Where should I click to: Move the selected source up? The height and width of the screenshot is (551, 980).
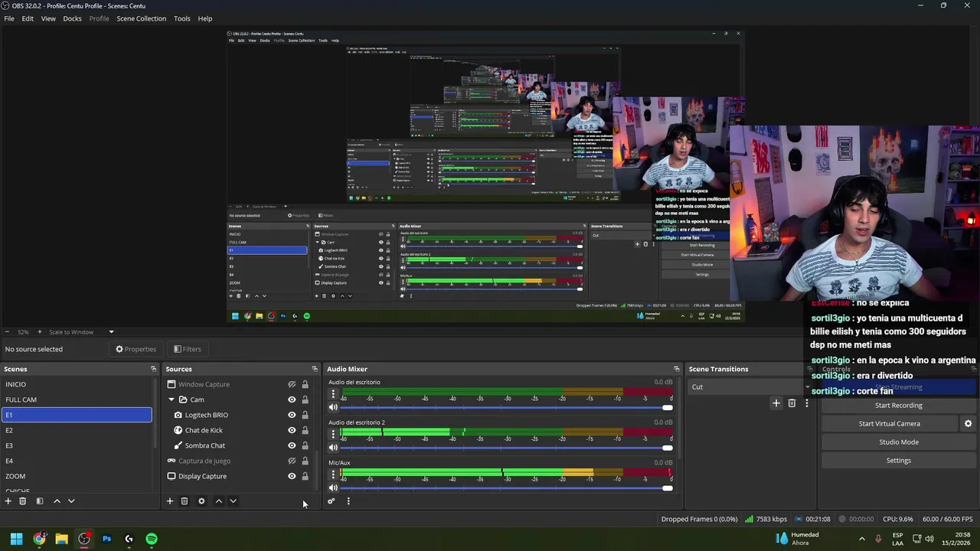pos(219,501)
